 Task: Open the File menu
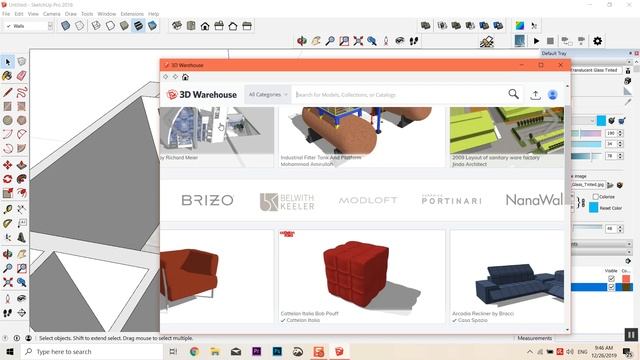click(x=6, y=14)
